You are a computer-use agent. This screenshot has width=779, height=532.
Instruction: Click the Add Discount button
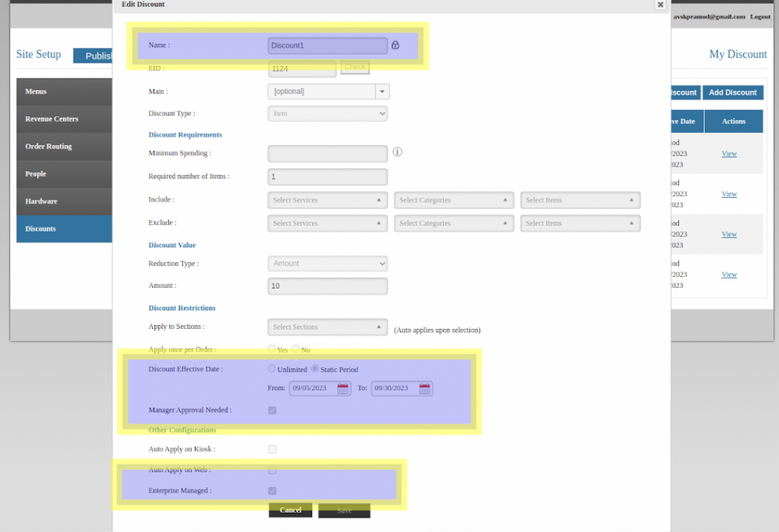tap(732, 92)
